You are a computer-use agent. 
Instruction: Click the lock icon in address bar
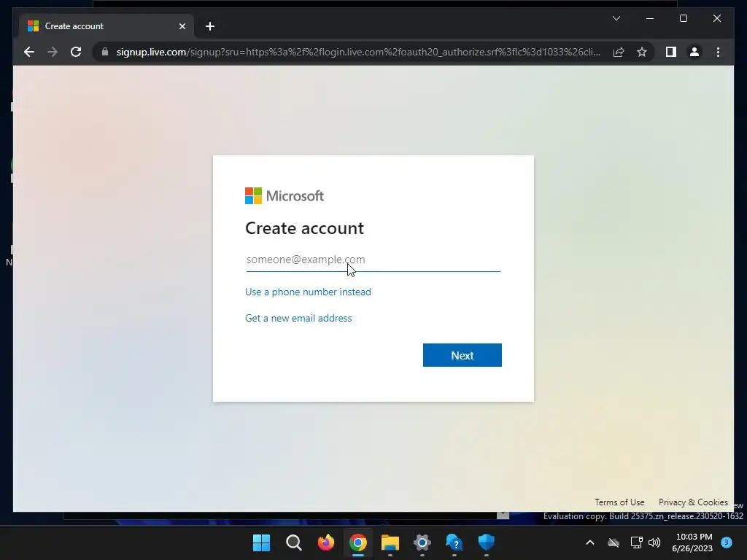click(x=105, y=52)
